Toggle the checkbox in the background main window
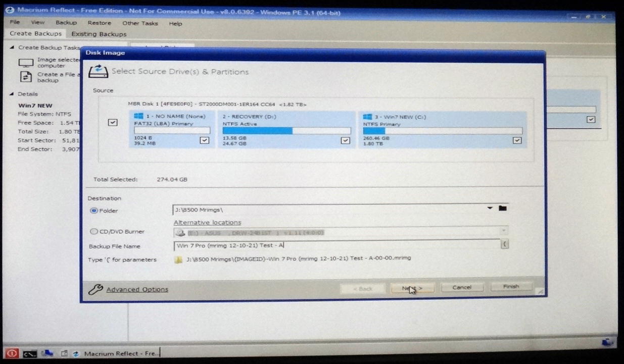The height and width of the screenshot is (364, 624). click(591, 120)
